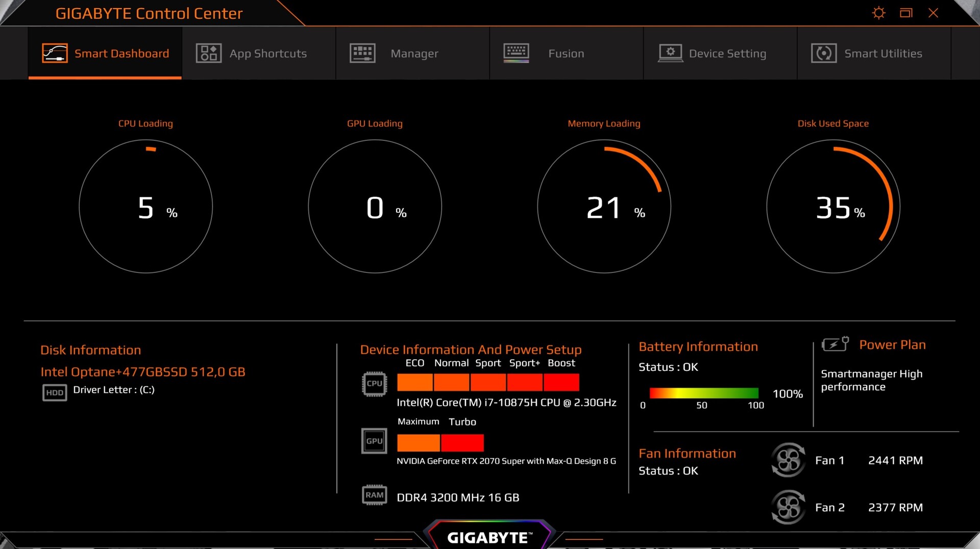Click the battery level gradient bar
The width and height of the screenshot is (980, 549).
pyautogui.click(x=704, y=393)
